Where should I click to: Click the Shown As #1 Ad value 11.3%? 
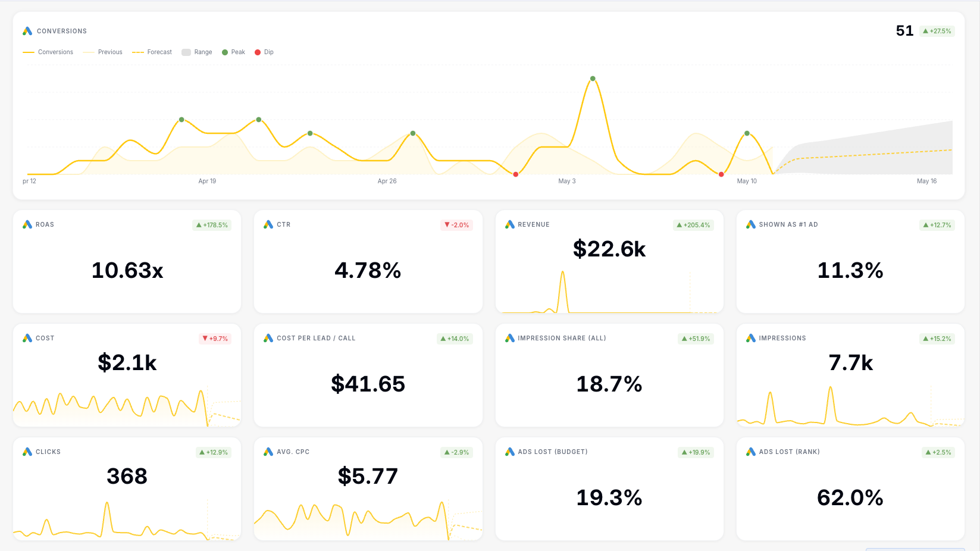850,270
